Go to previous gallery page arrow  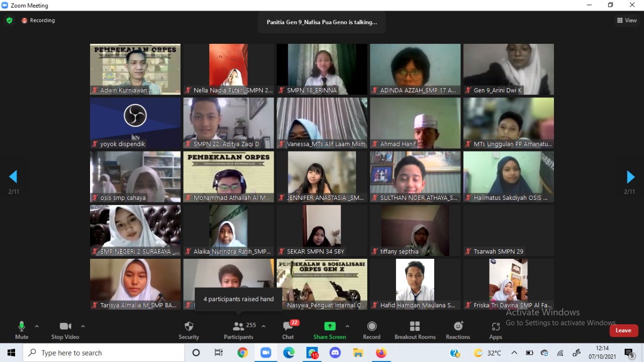(x=13, y=177)
